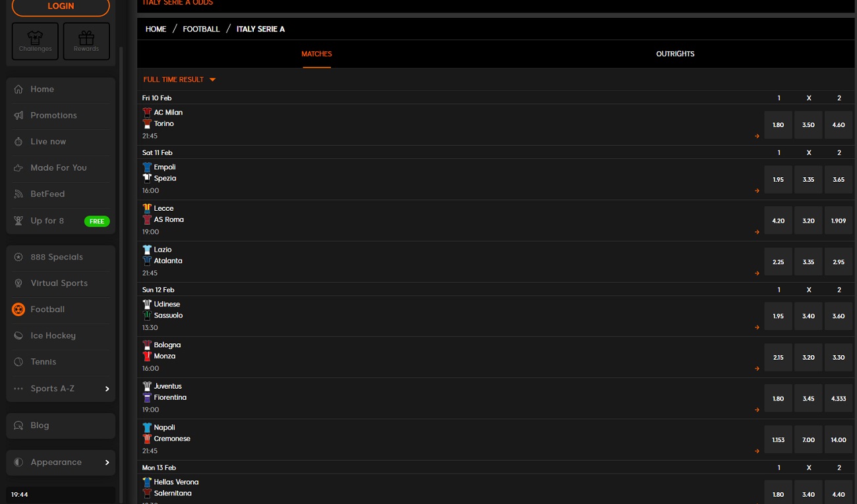Click the Login button
Viewport: 857px width, 504px height.
[61, 7]
